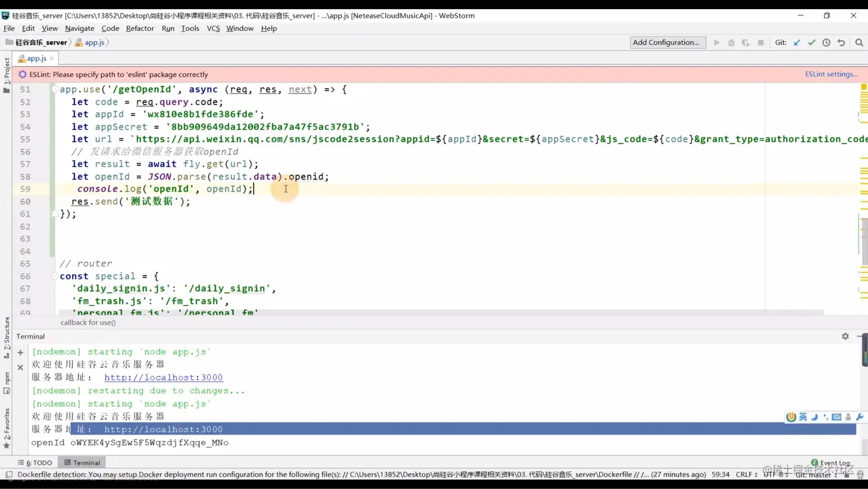The image size is (868, 489).
Task: Open the Event Log panel
Action: [831, 463]
